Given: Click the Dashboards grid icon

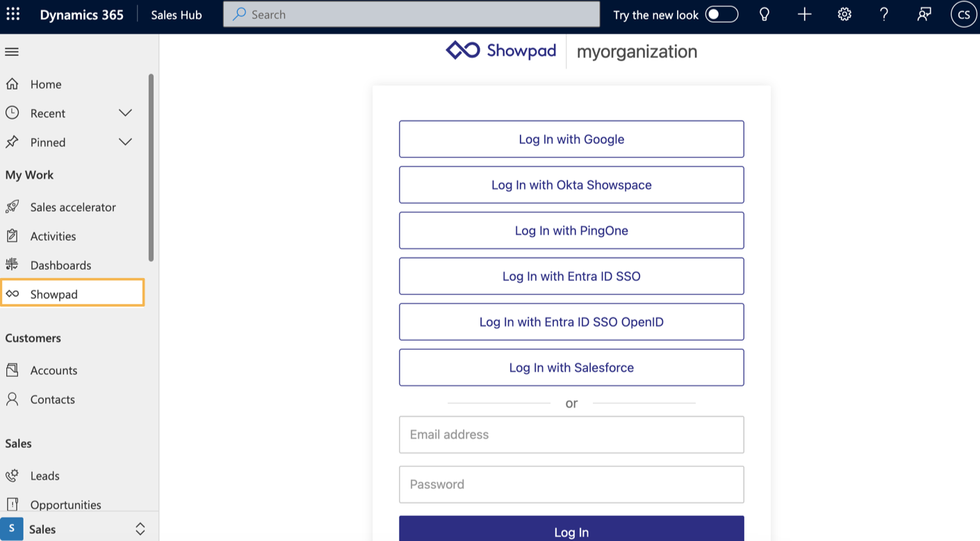Looking at the screenshot, I should [x=12, y=264].
